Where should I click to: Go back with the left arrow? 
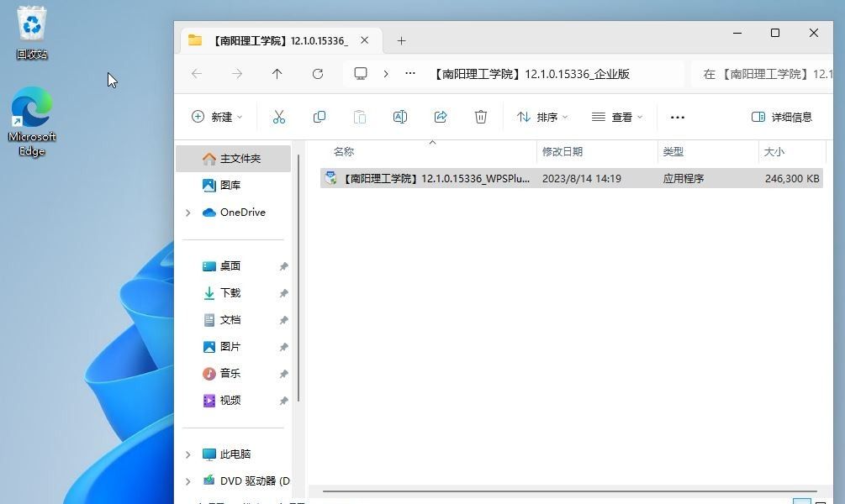(x=197, y=74)
